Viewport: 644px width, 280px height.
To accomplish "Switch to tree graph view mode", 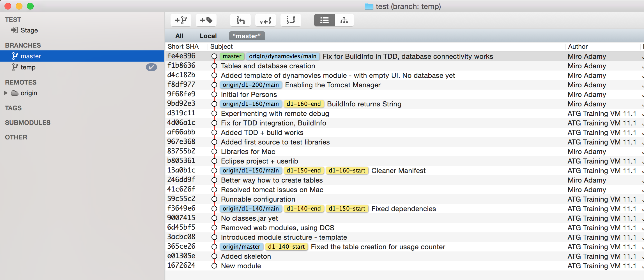I will coord(344,20).
